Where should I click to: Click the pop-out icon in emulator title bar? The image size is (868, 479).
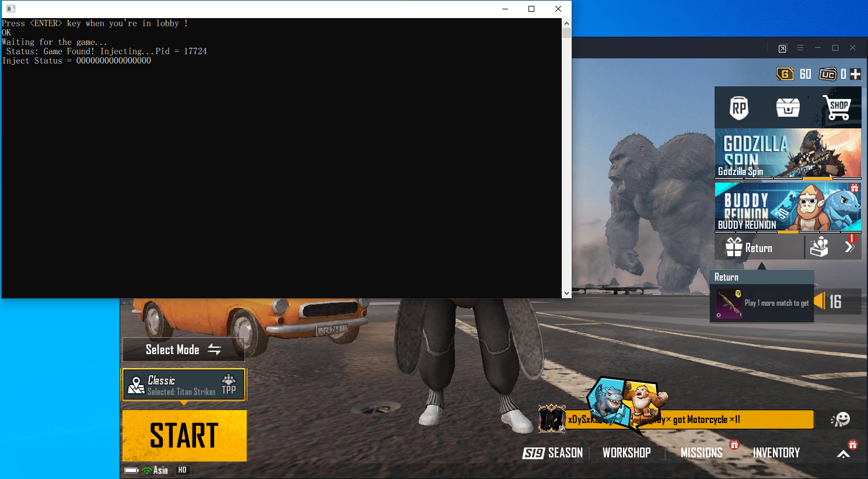coord(782,48)
